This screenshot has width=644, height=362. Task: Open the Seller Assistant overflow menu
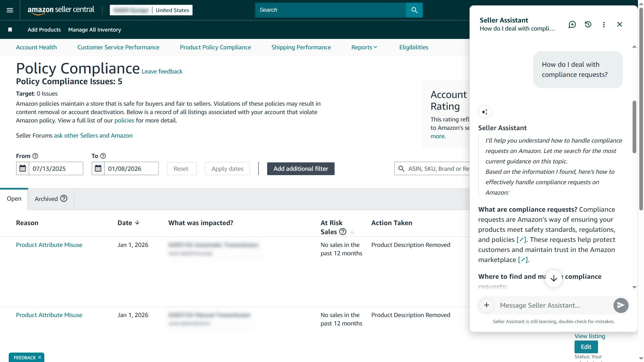[x=603, y=24]
